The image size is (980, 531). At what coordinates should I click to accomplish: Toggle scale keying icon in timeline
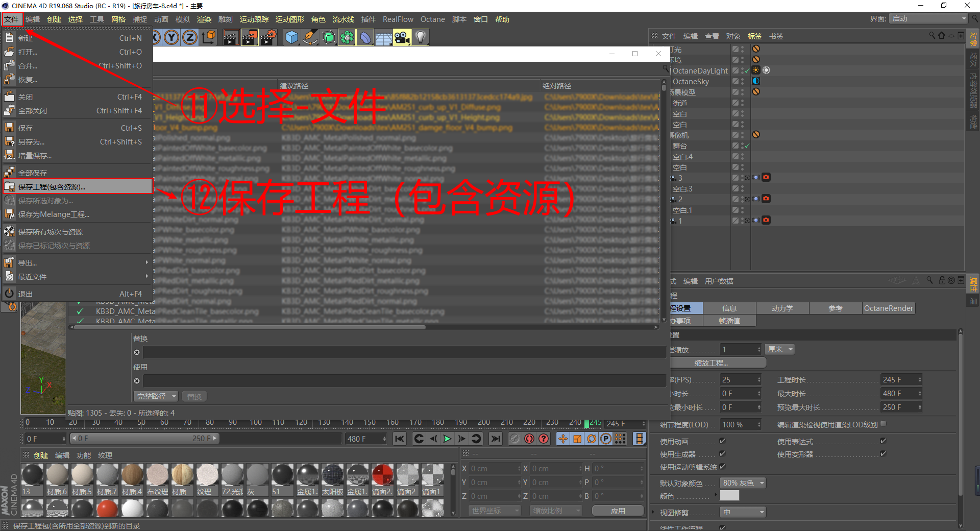577,439
